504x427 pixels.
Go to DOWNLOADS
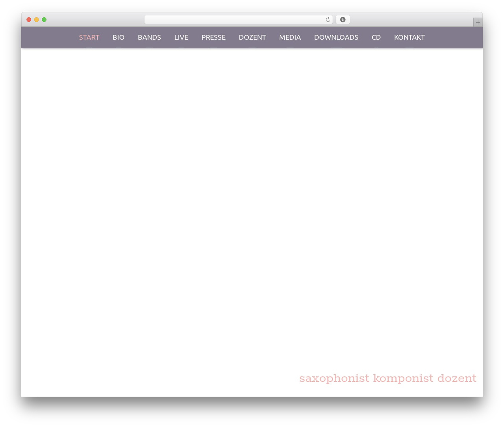(336, 37)
